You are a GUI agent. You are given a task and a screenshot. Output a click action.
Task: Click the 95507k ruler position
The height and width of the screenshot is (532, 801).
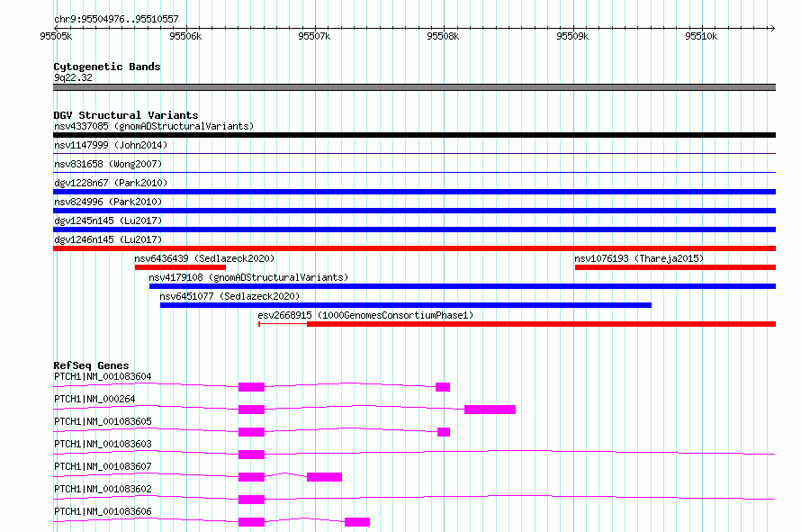pos(314,36)
